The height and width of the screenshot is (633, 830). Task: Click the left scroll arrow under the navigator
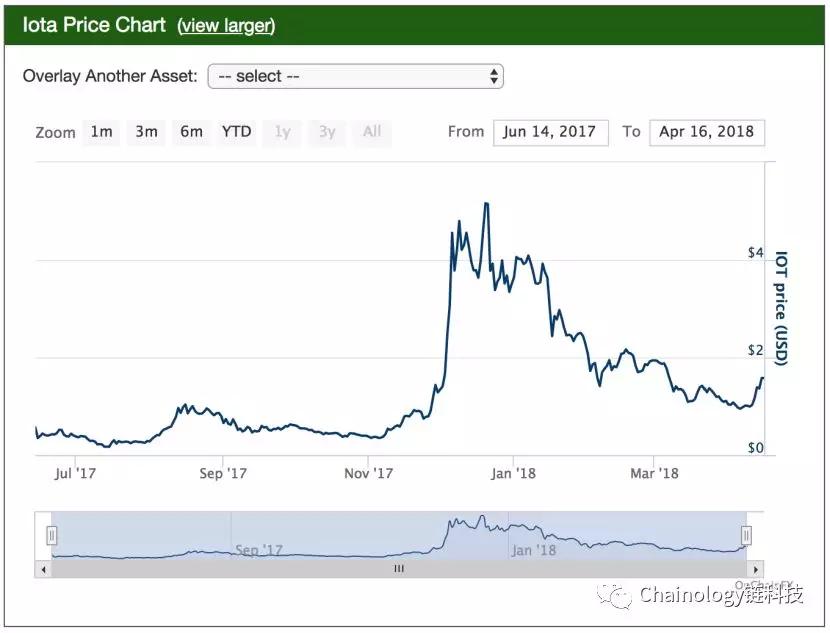point(42,568)
